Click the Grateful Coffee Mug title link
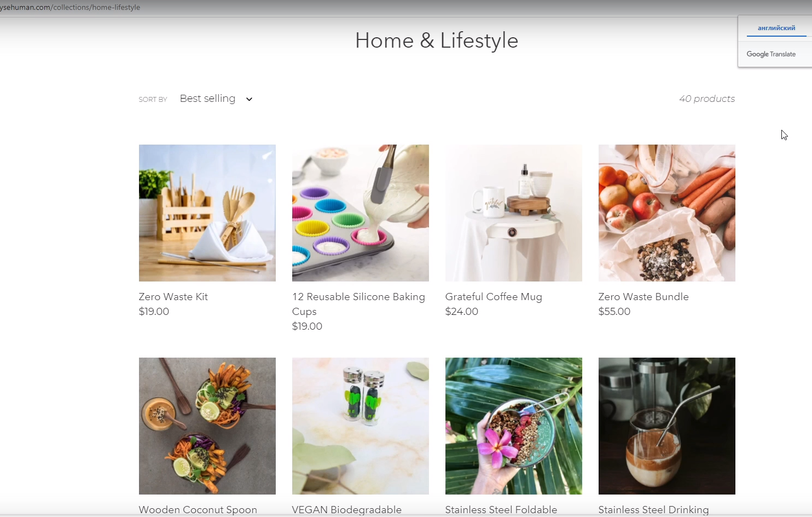The width and height of the screenshot is (812, 517). pos(494,297)
